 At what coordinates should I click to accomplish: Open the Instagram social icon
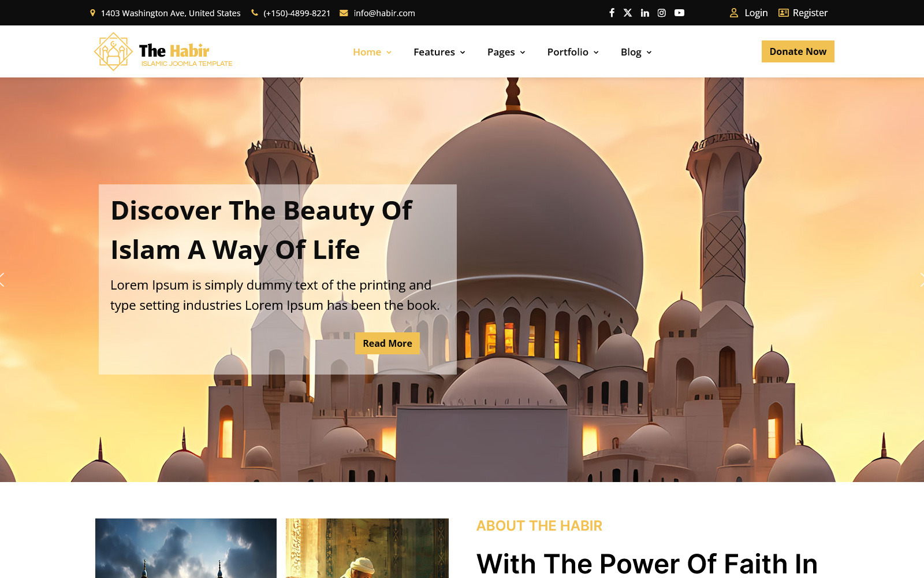pos(661,12)
